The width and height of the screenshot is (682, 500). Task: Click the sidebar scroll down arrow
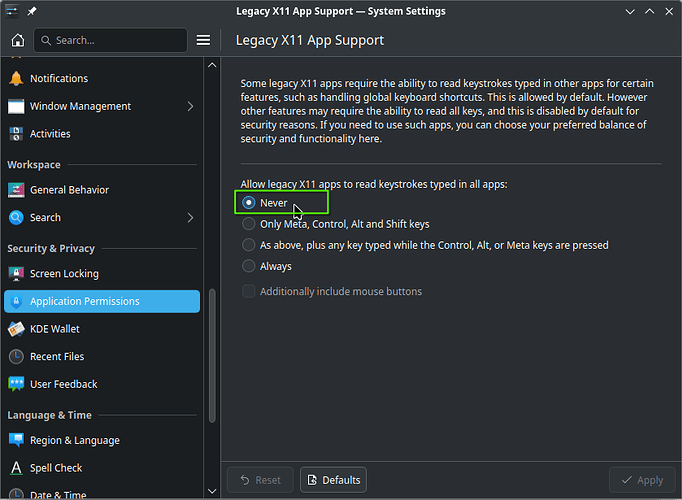coord(212,491)
